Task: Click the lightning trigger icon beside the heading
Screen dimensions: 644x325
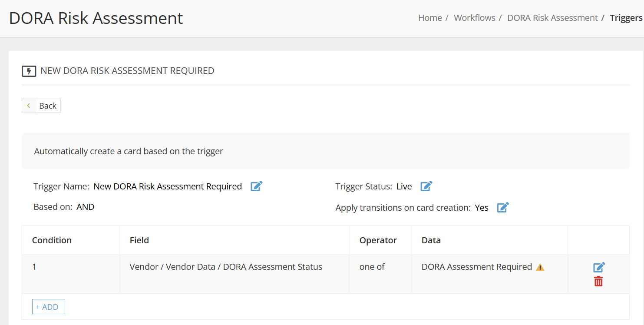Action: coord(29,70)
